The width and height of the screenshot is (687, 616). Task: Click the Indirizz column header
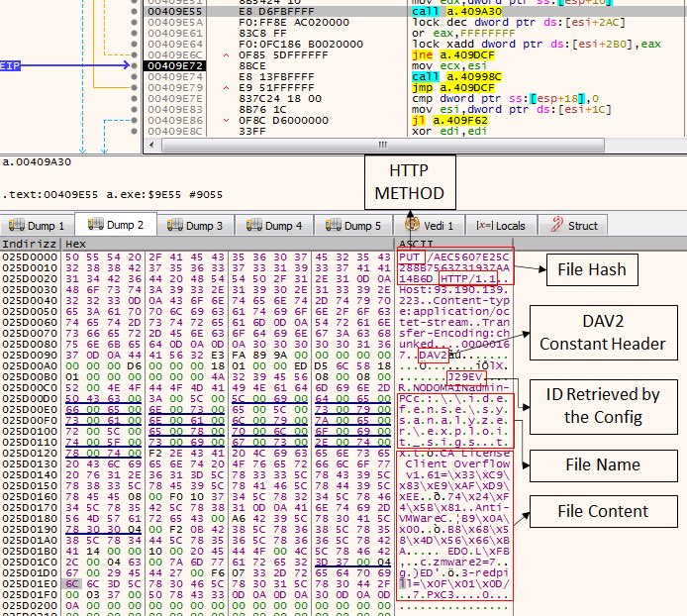point(30,244)
